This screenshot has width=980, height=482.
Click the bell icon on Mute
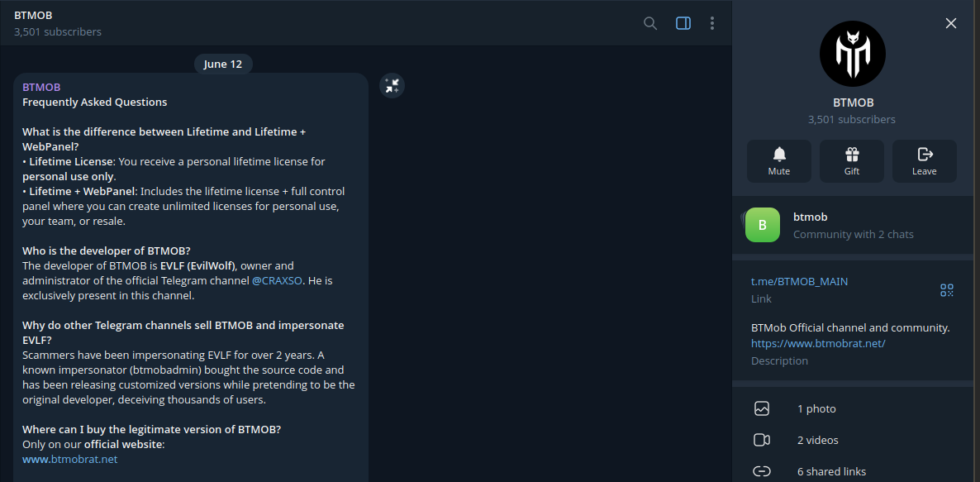[x=778, y=154]
